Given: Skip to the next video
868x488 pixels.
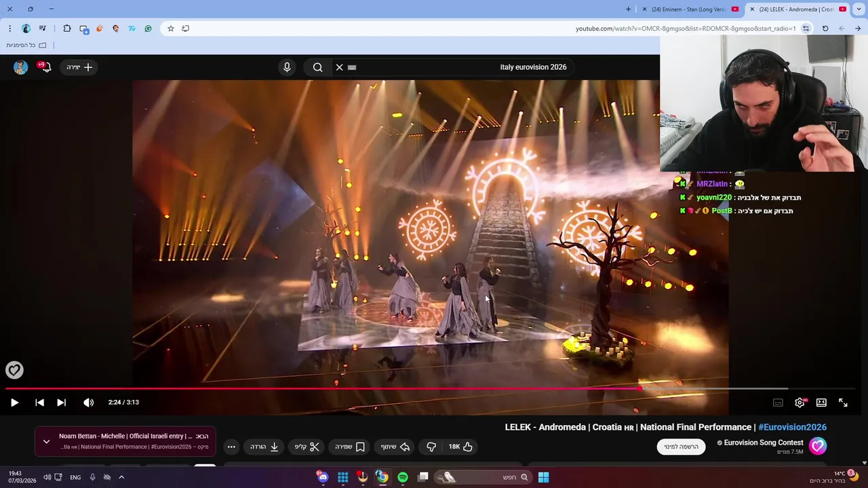Looking at the screenshot, I should 61,402.
